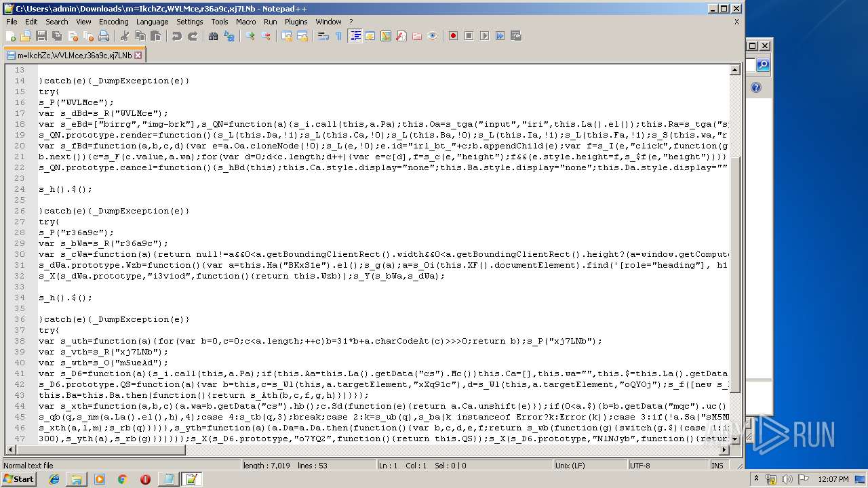Open the File menu
868x488 pixels.
[x=12, y=22]
